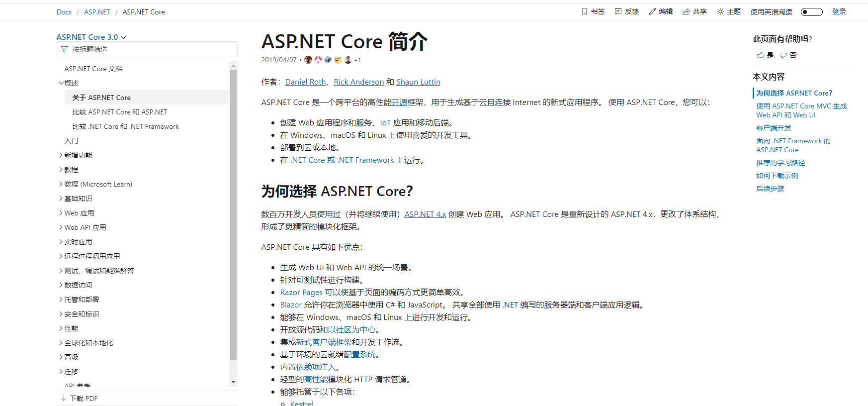Open the 配置系统 link
868x406 pixels.
click(x=359, y=354)
